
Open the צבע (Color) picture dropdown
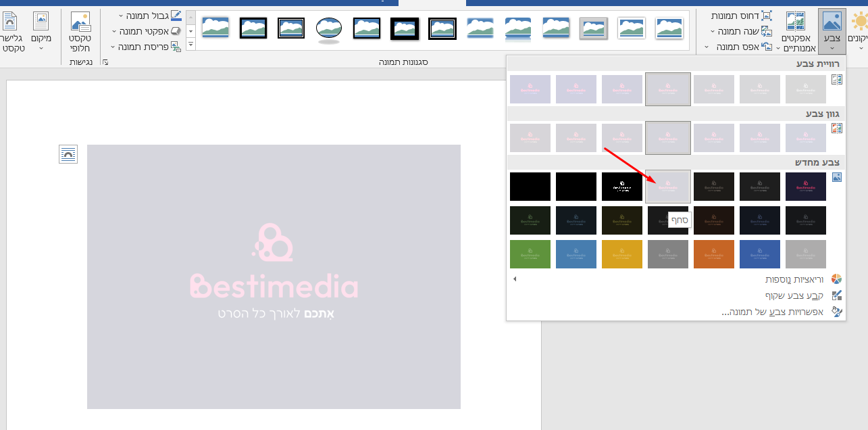[x=832, y=31]
